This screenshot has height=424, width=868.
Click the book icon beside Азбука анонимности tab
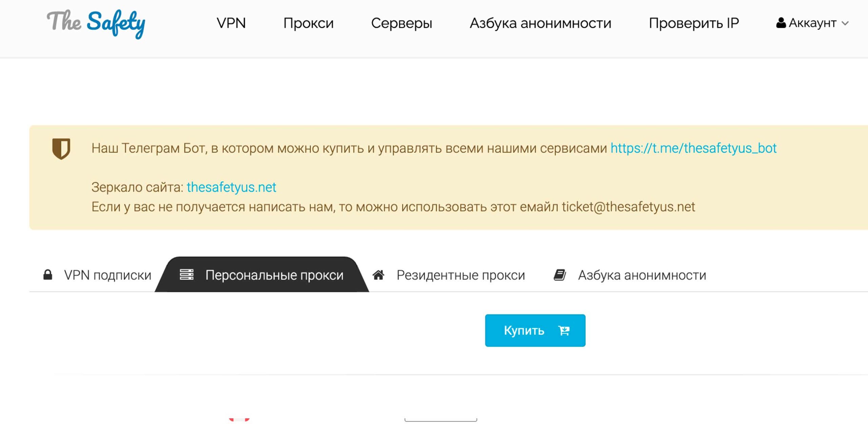coord(560,275)
